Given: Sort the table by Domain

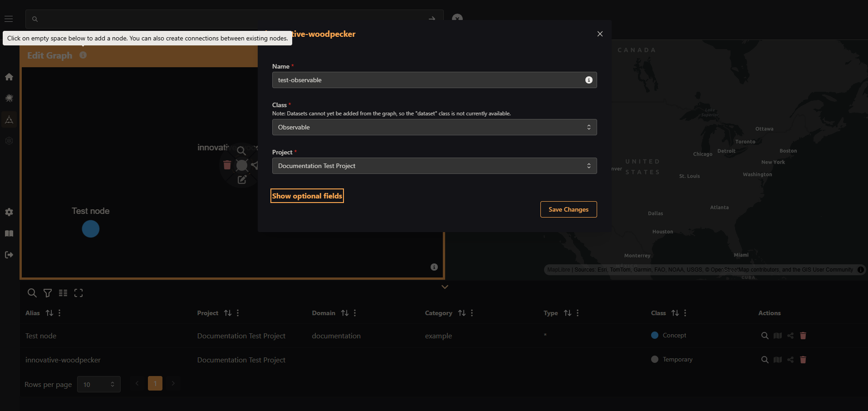Looking at the screenshot, I should 345,313.
